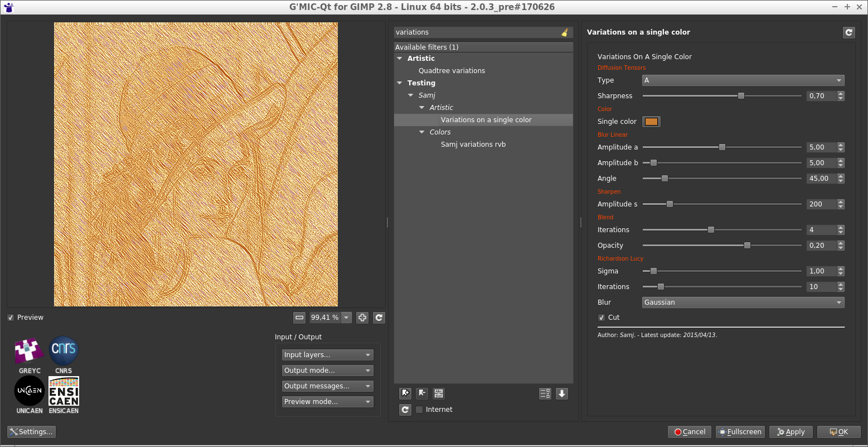Click the rename fave Abc/Def icon
Image resolution: width=868 pixels, height=447 pixels.
pos(439,393)
